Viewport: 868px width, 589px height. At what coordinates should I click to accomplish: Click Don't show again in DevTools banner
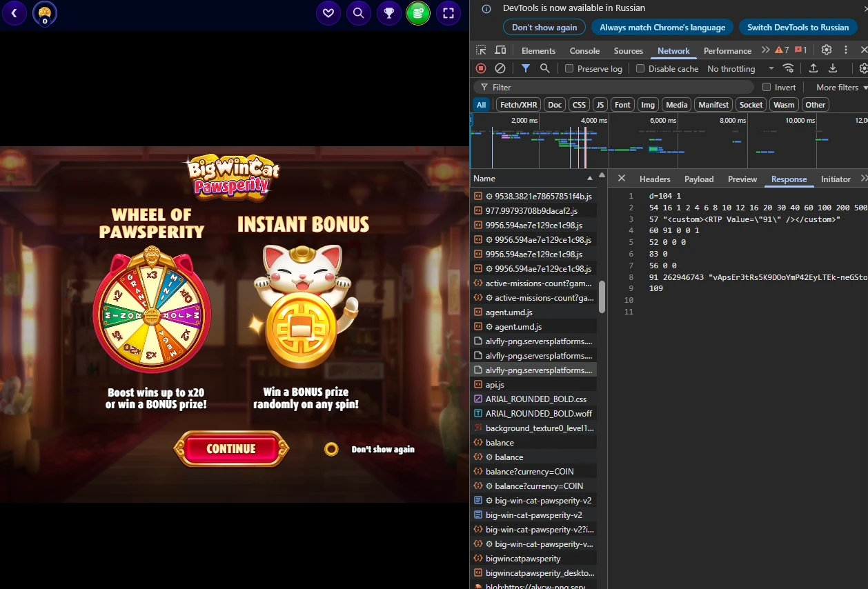click(544, 28)
